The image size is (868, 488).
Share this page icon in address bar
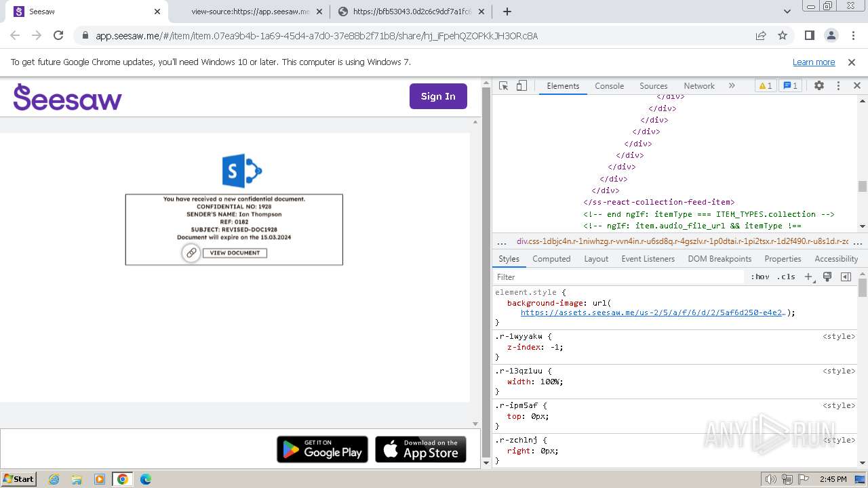(761, 35)
